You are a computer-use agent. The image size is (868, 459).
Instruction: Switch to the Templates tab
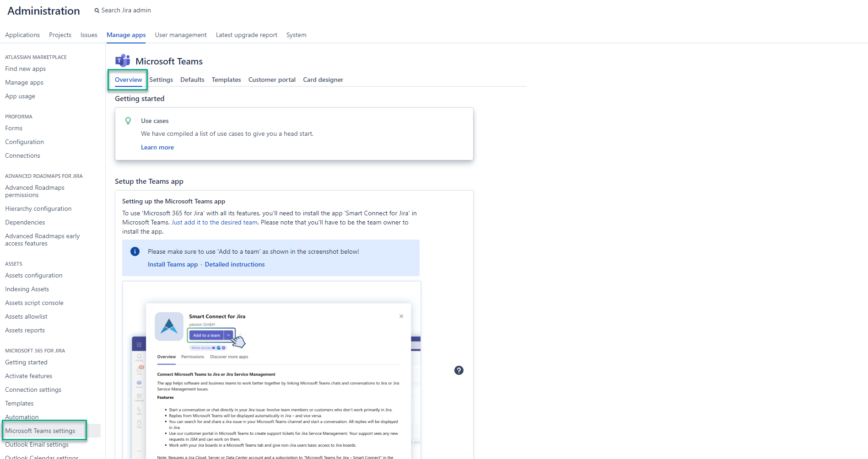tap(226, 80)
